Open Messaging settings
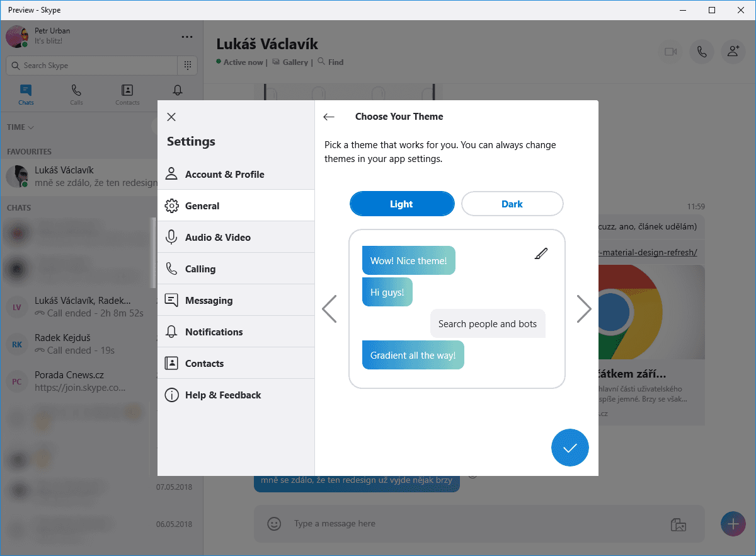756x556 pixels. click(x=236, y=300)
